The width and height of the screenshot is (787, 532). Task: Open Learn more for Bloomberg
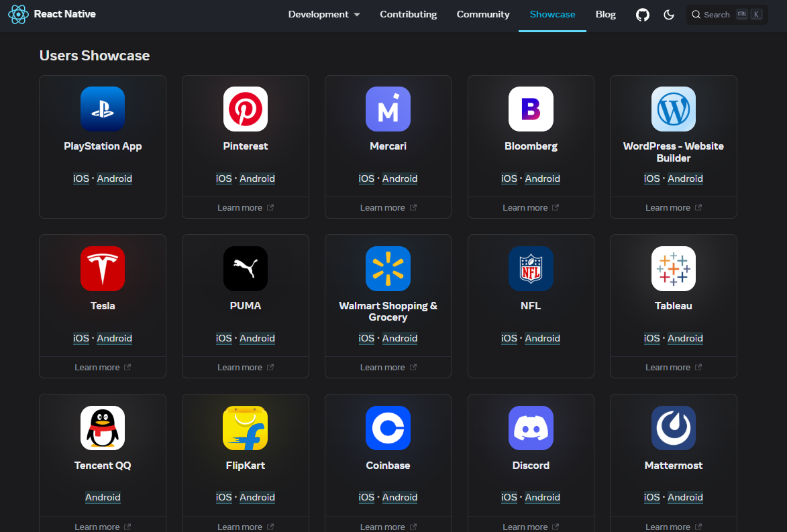pyautogui.click(x=531, y=207)
